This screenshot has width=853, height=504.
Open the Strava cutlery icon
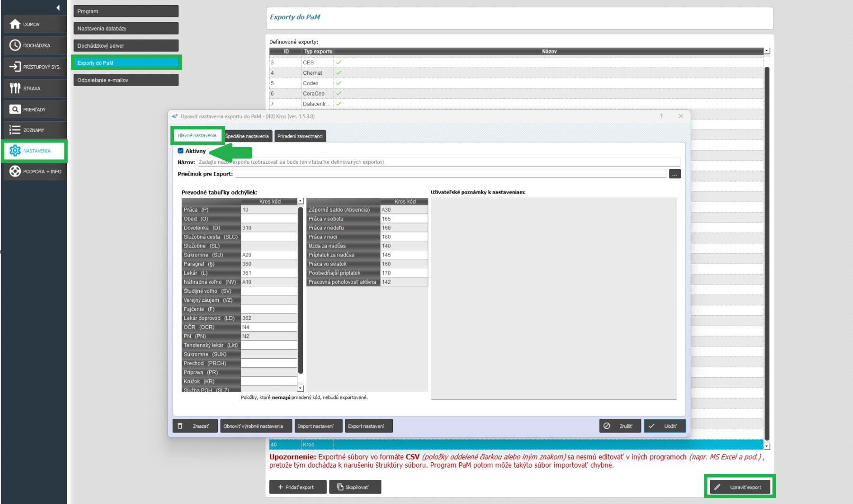pyautogui.click(x=15, y=88)
